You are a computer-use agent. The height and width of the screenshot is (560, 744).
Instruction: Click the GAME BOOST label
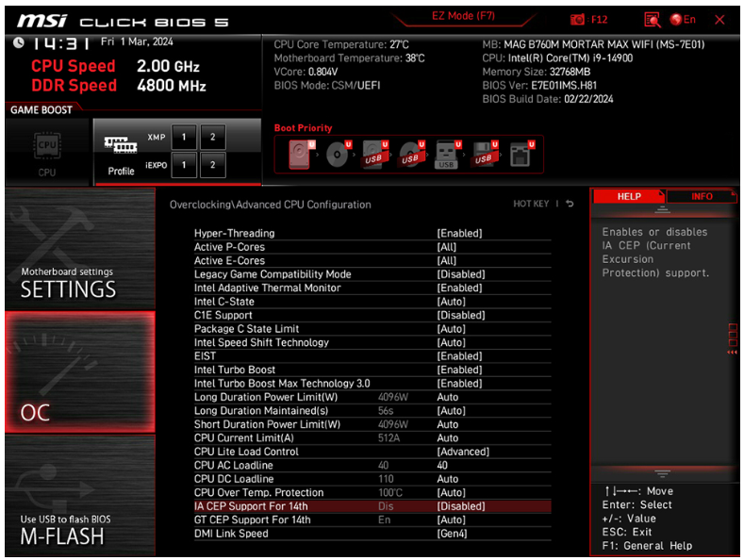tap(41, 110)
